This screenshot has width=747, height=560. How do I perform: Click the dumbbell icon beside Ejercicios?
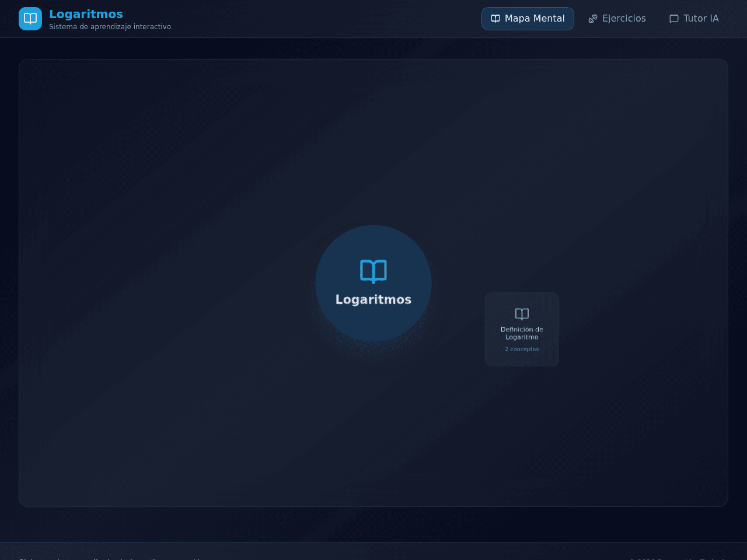click(x=593, y=19)
